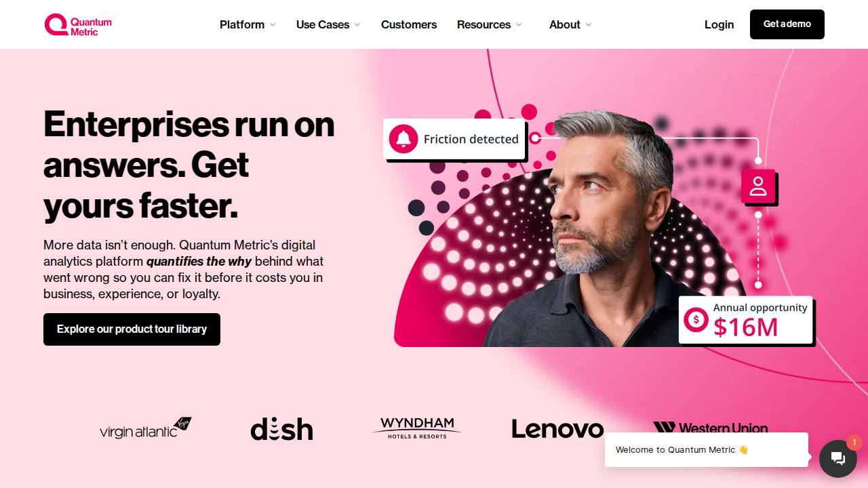Click the Lenovo logo
Screen dimensions: 868x488
coord(557,429)
